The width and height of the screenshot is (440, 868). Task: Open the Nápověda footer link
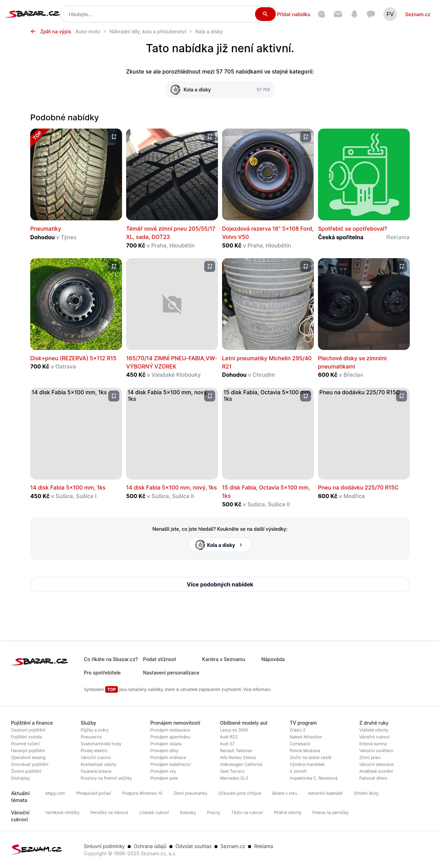273,659
